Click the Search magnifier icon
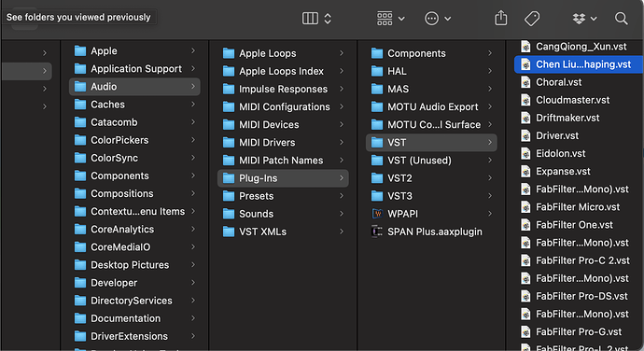Image resolution: width=644 pixels, height=351 pixels. pyautogui.click(x=621, y=19)
